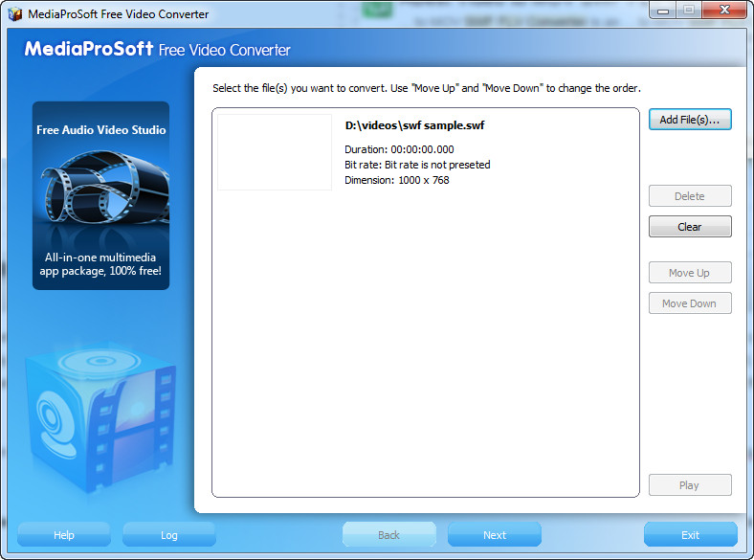Click the Play button
The width and height of the screenshot is (754, 560).
click(x=690, y=485)
